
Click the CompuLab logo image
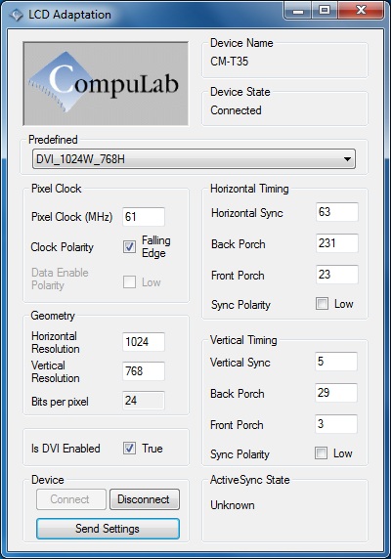[106, 83]
